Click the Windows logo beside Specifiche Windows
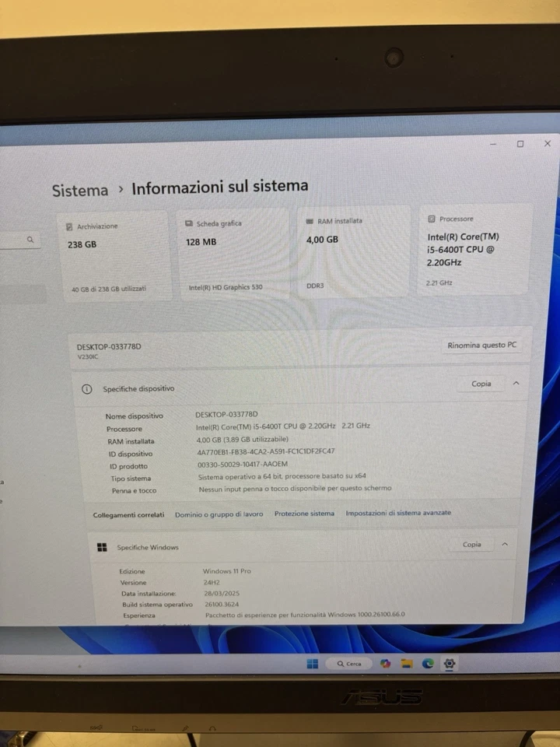This screenshot has width=560, height=747. (102, 547)
